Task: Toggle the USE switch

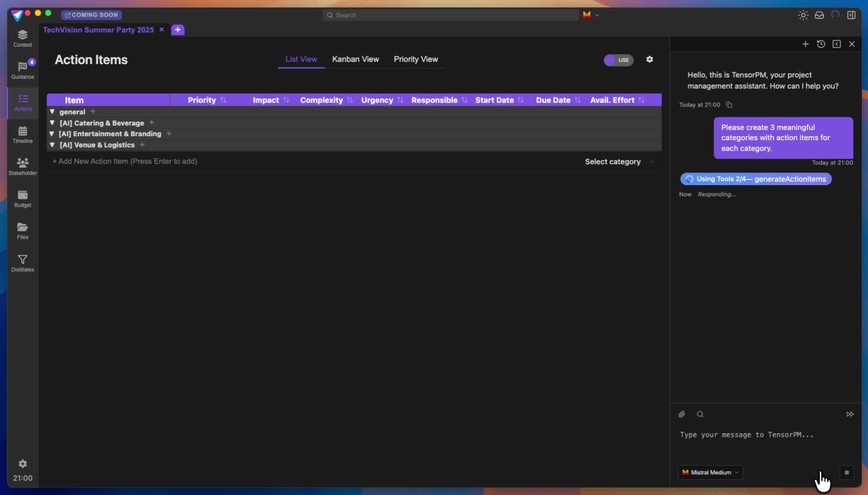Action: coord(618,60)
